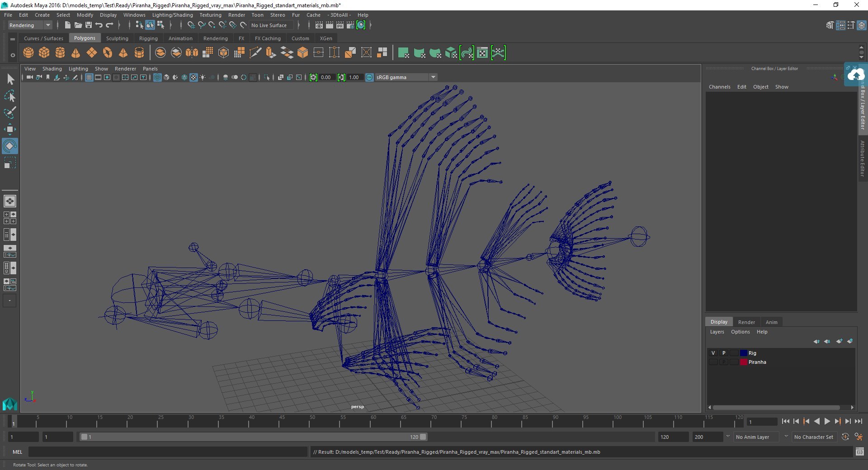Image resolution: width=868 pixels, height=470 pixels.
Task: Expand shelf options arrow at right
Action: (861, 57)
